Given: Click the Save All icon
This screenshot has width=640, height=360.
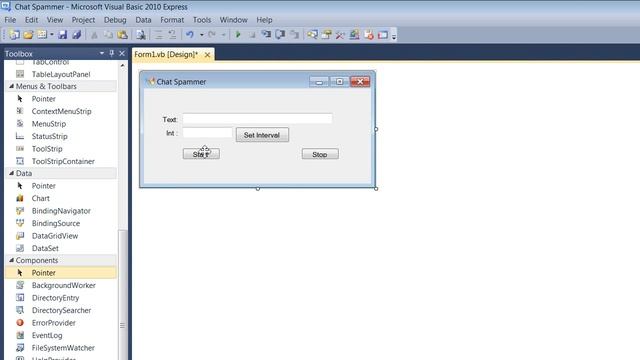Looking at the screenshot, I should [77, 35].
